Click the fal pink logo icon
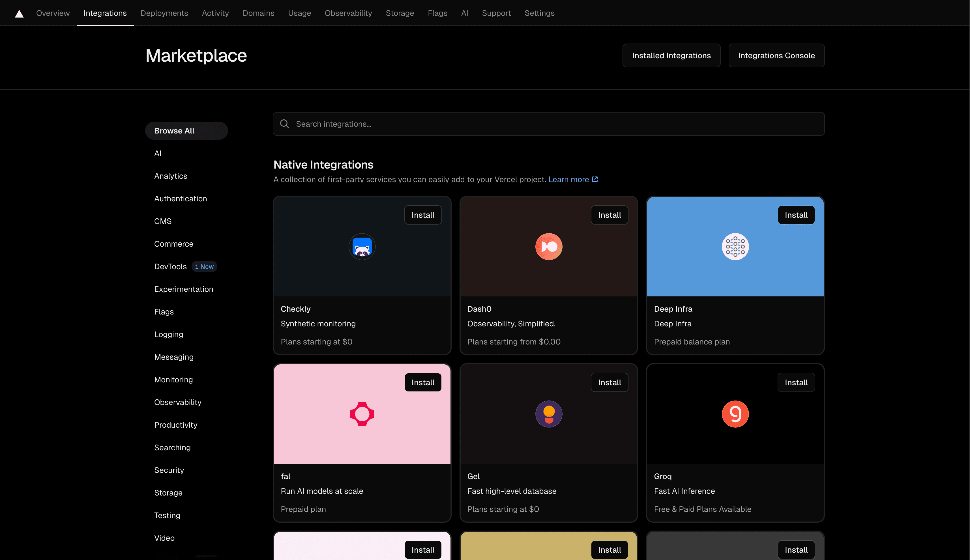 (362, 414)
